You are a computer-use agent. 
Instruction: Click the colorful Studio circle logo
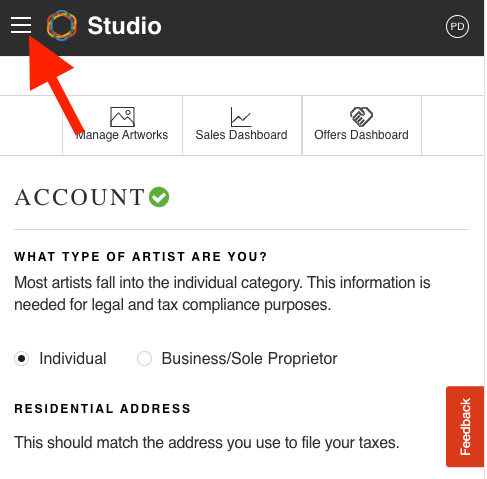[62, 26]
